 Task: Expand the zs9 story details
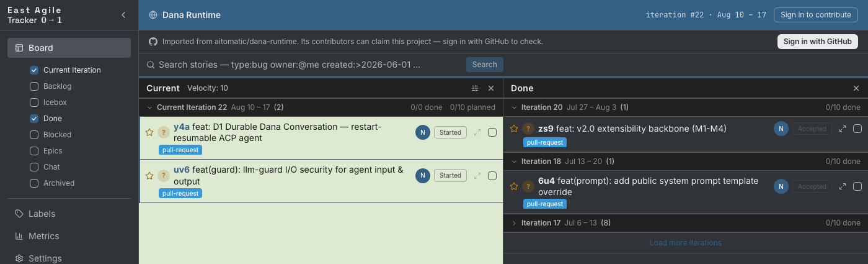point(843,129)
